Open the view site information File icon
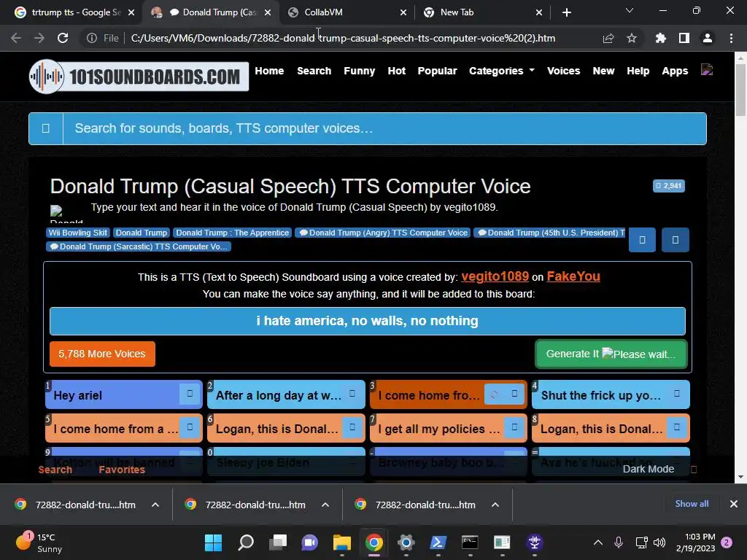This screenshot has width=747, height=560. click(x=102, y=38)
